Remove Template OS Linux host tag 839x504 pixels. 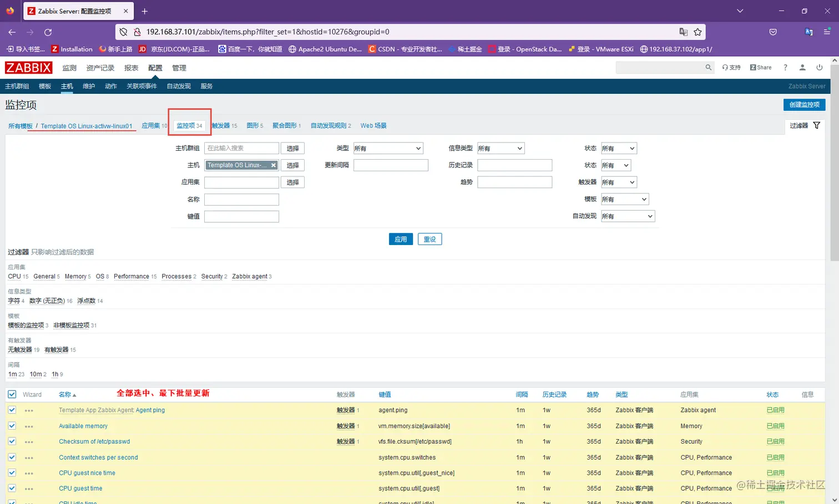pos(274,165)
